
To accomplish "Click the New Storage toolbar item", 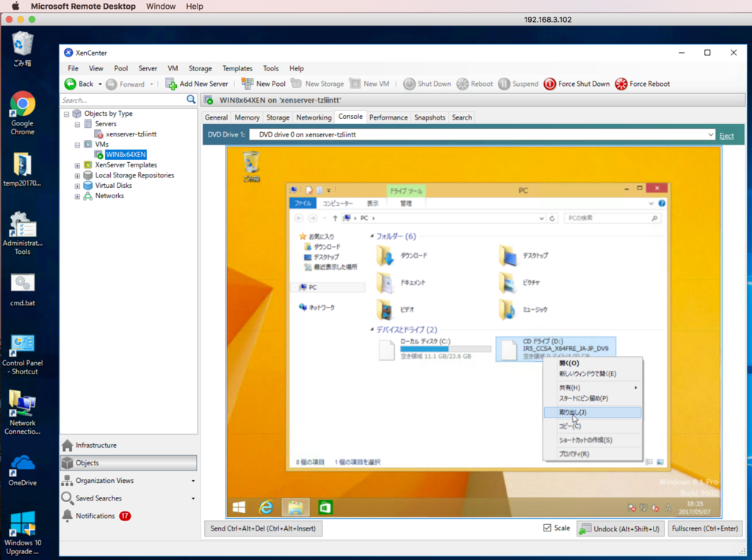I will coord(317,84).
